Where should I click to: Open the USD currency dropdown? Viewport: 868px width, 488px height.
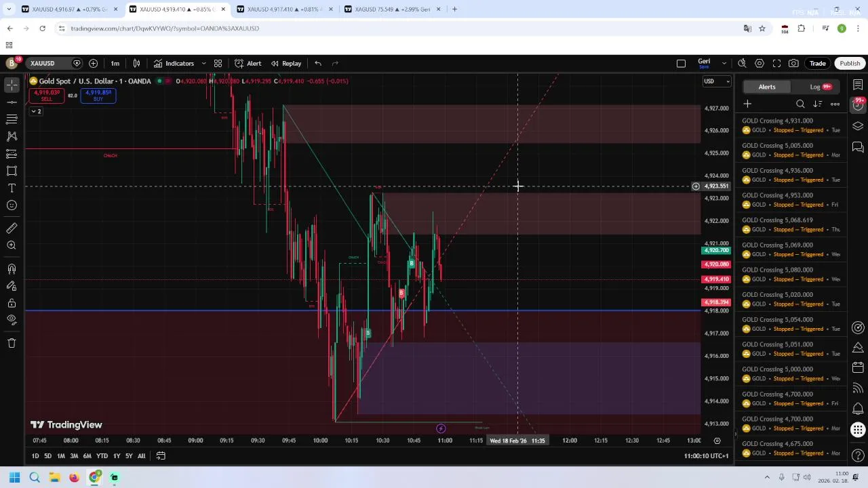click(717, 81)
